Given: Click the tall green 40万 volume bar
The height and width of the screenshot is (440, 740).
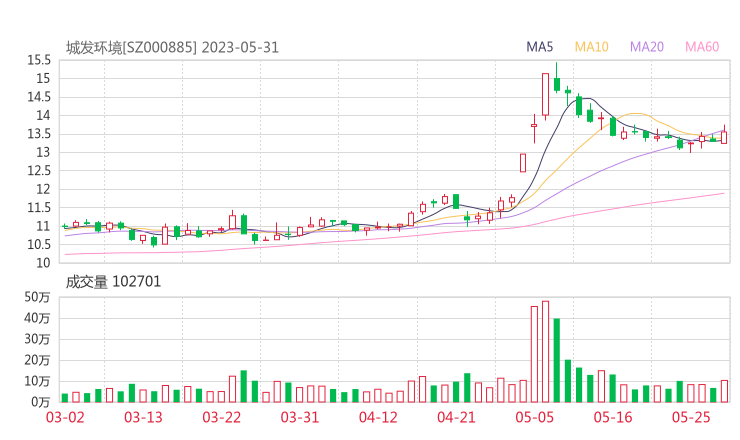Looking at the screenshot, I should point(557,360).
